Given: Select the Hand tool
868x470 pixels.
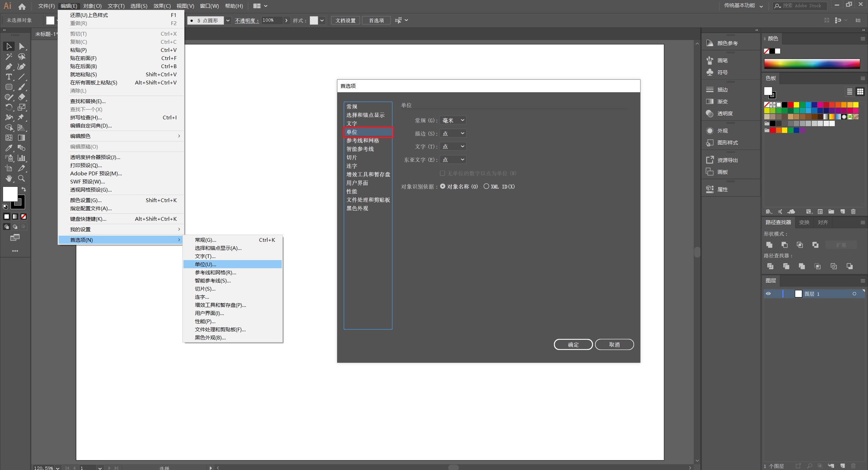Looking at the screenshot, I should (9, 178).
